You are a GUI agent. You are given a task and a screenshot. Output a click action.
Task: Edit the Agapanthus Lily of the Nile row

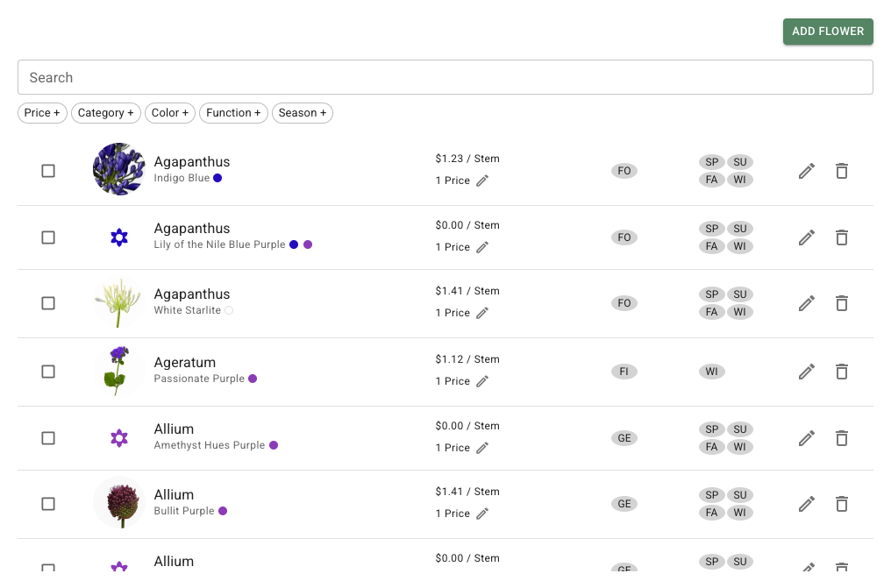coord(806,237)
